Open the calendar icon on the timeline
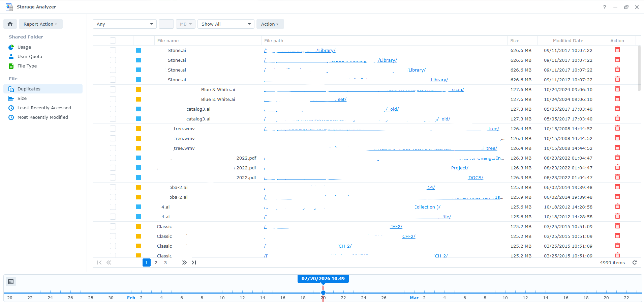The image size is (644, 304). (11, 281)
